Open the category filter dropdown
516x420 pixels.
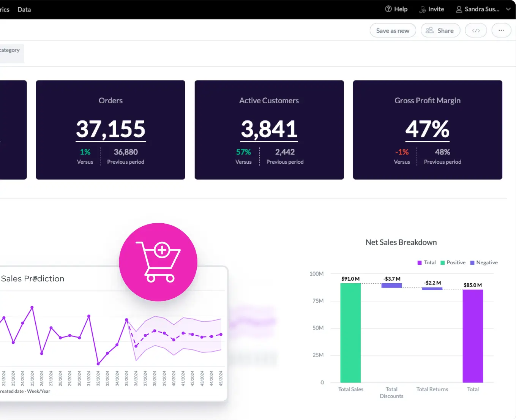pos(11,51)
